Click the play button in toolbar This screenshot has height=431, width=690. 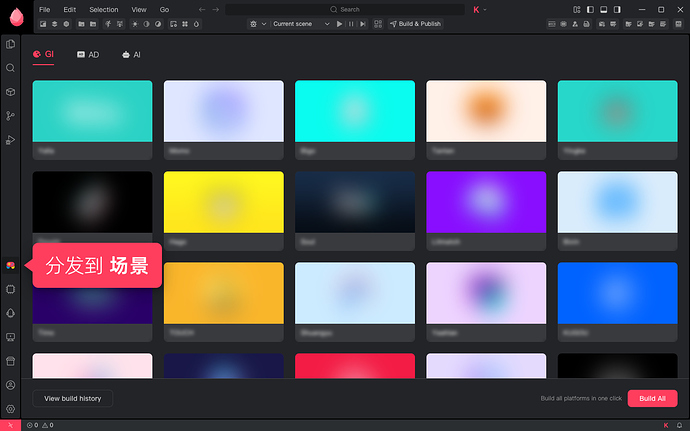click(x=339, y=24)
